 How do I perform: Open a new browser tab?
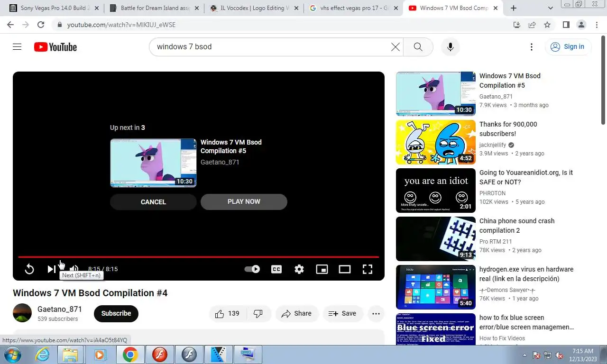click(x=514, y=8)
